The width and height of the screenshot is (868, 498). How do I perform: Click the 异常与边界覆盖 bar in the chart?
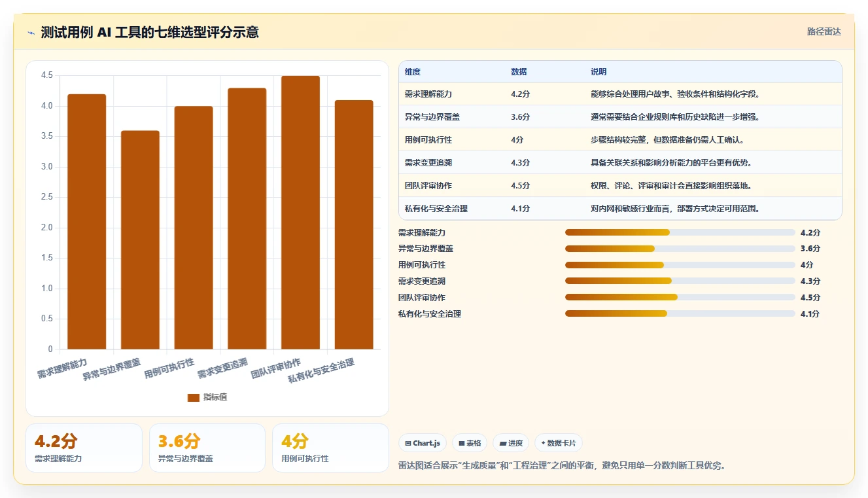(x=140, y=240)
